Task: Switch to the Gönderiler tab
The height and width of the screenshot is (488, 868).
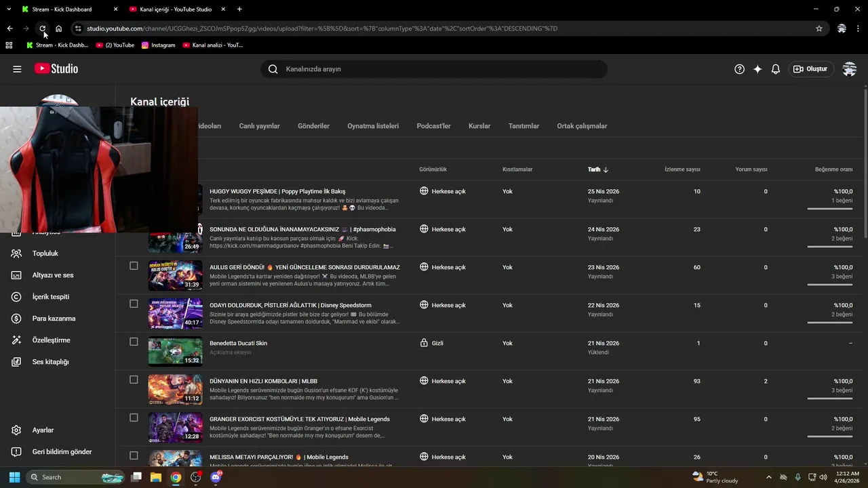Action: (313, 126)
